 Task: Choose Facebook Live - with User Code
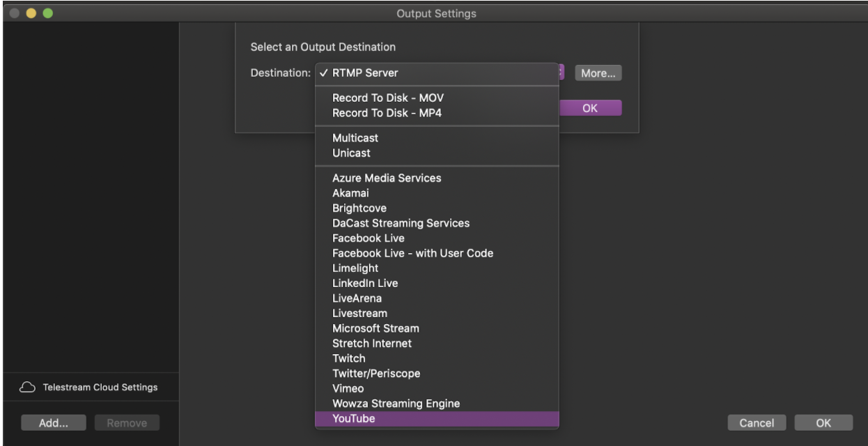(437, 253)
